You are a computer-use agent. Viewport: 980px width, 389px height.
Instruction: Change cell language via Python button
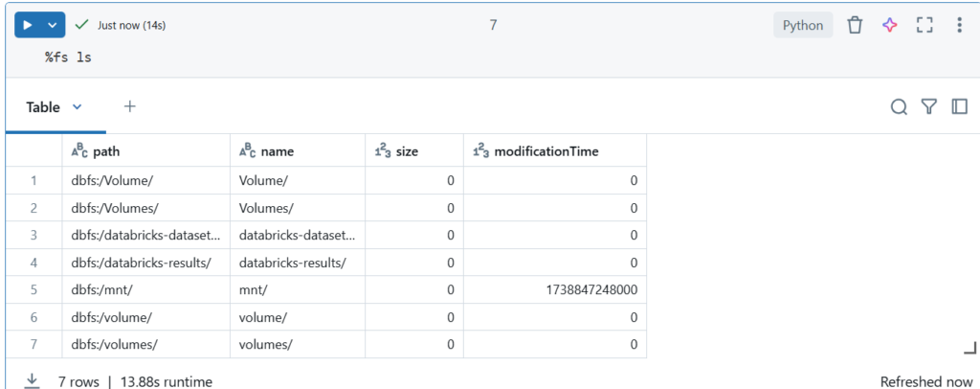(802, 25)
